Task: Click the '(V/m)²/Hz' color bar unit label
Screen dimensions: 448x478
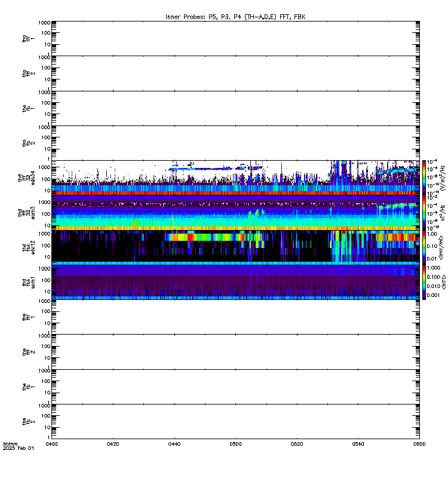Action: click(443, 177)
